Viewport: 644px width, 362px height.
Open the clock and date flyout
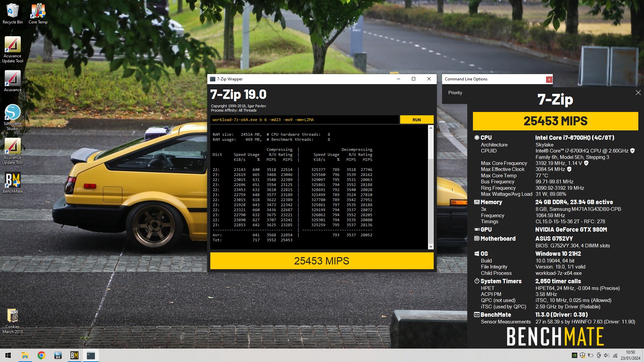point(630,355)
